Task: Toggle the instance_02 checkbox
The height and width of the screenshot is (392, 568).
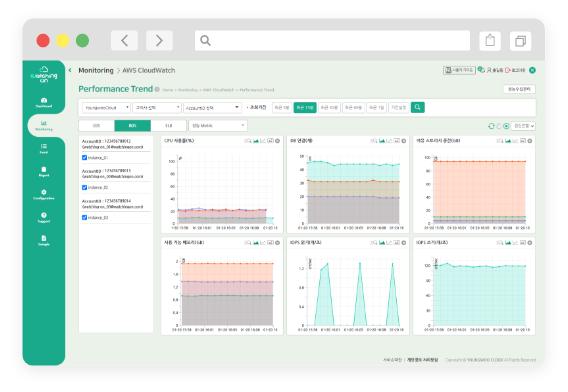Action: tap(84, 187)
